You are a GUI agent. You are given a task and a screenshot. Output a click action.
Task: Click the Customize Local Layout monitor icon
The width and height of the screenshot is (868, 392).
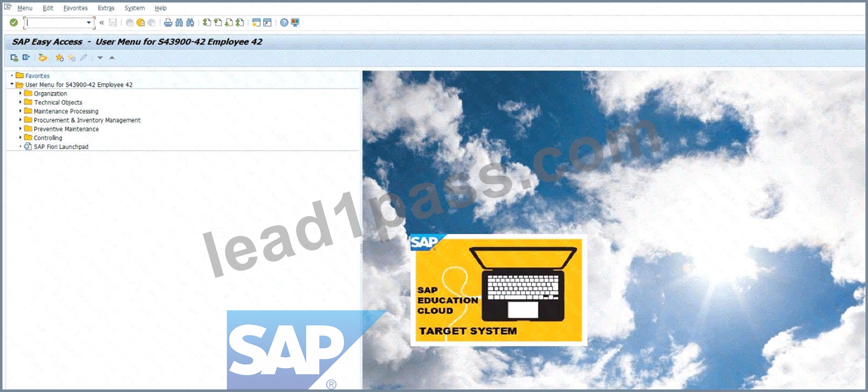(295, 23)
